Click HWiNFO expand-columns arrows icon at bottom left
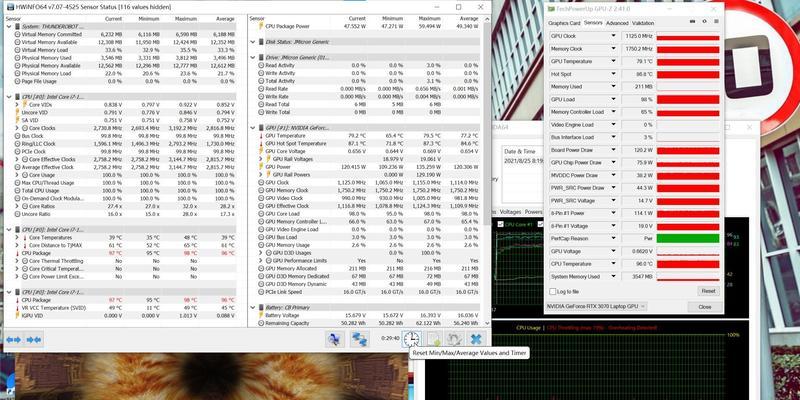This screenshot has width=800, height=400. (x=14, y=339)
